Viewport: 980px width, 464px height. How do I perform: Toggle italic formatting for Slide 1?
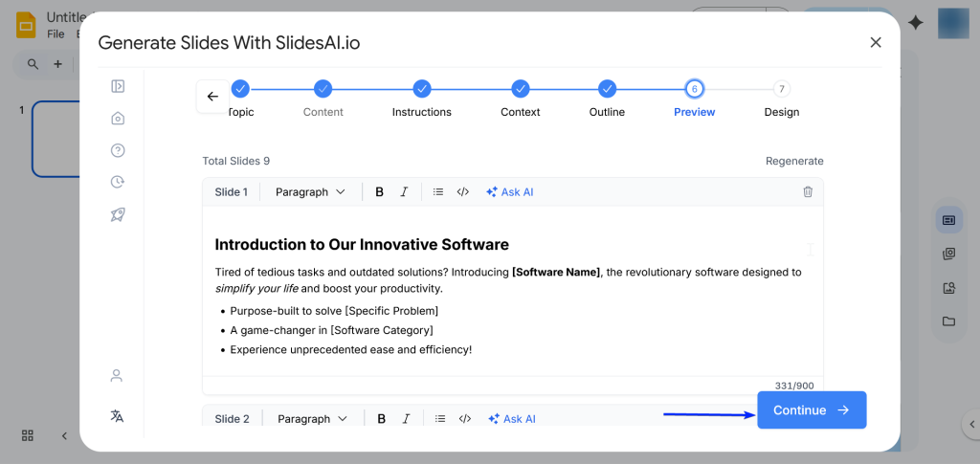click(404, 192)
